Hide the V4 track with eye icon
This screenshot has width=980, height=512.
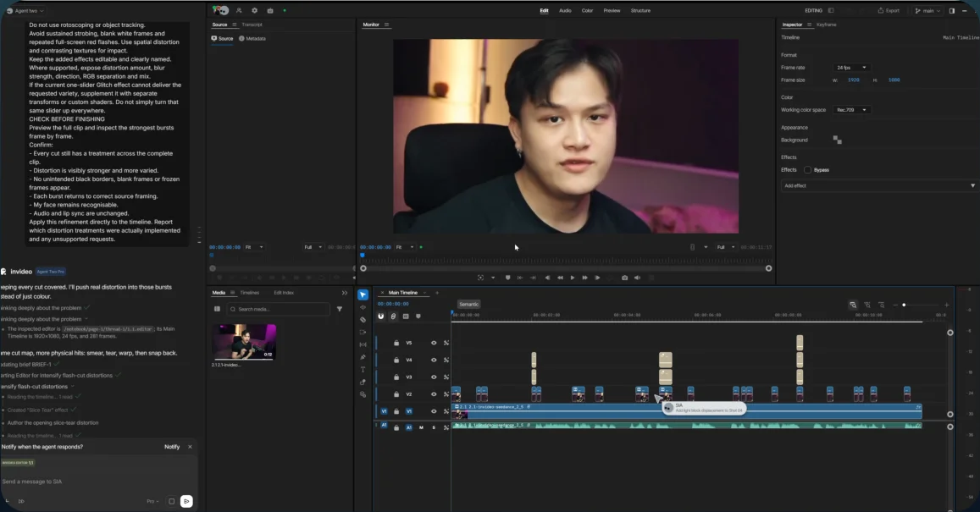click(x=434, y=360)
